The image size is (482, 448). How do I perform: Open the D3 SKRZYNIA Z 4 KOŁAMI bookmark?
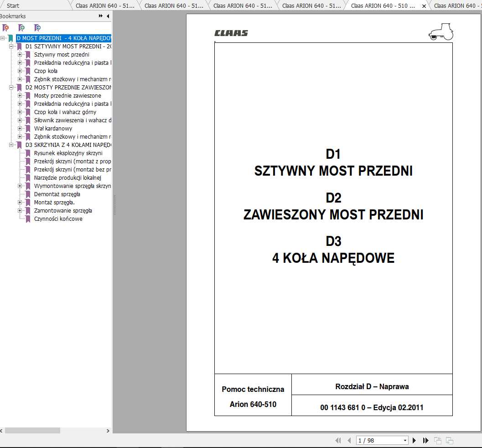[x=68, y=145]
